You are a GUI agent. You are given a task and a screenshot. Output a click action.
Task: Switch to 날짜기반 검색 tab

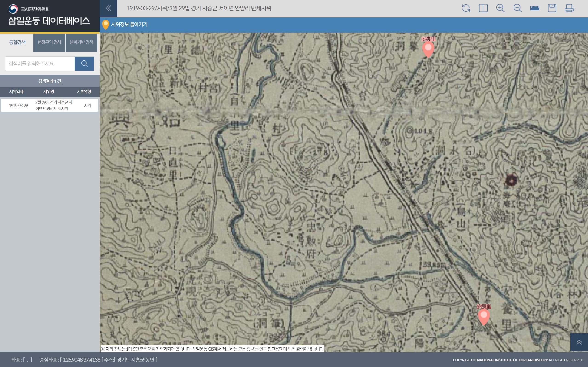tap(81, 42)
